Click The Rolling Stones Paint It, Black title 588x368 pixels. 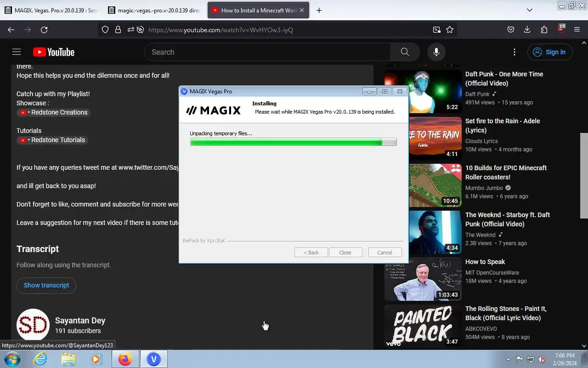pos(506,313)
